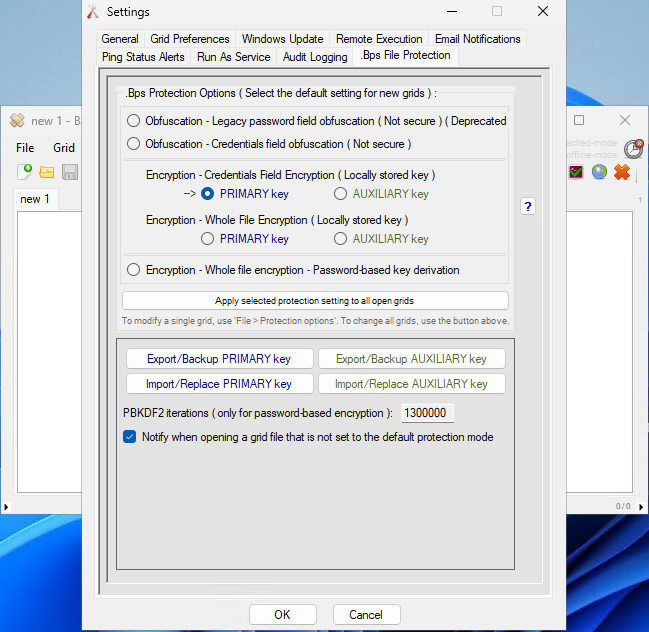The image size is (649, 632).
Task: Click right scroll arrow in background window
Action: pos(641,507)
